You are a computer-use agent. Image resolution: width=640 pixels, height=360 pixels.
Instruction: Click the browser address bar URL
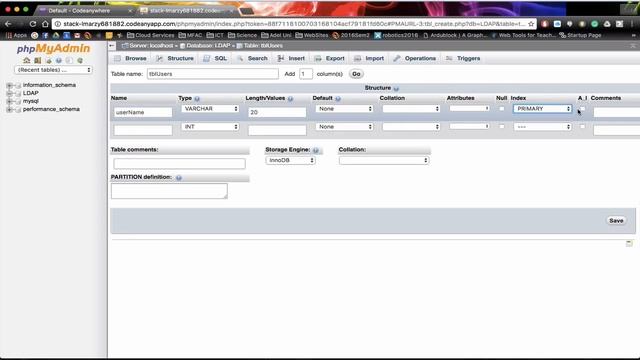tap(294, 24)
